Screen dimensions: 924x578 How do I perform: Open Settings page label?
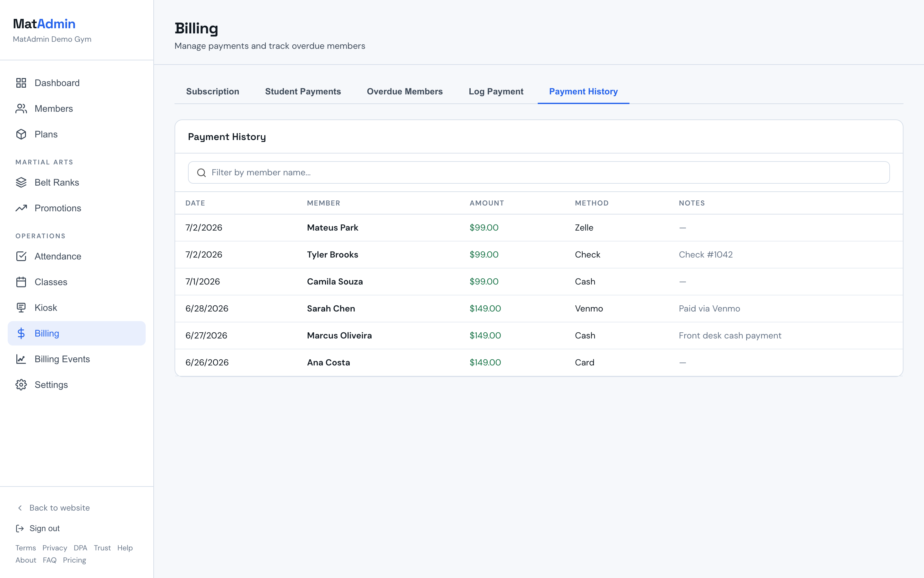click(x=51, y=385)
